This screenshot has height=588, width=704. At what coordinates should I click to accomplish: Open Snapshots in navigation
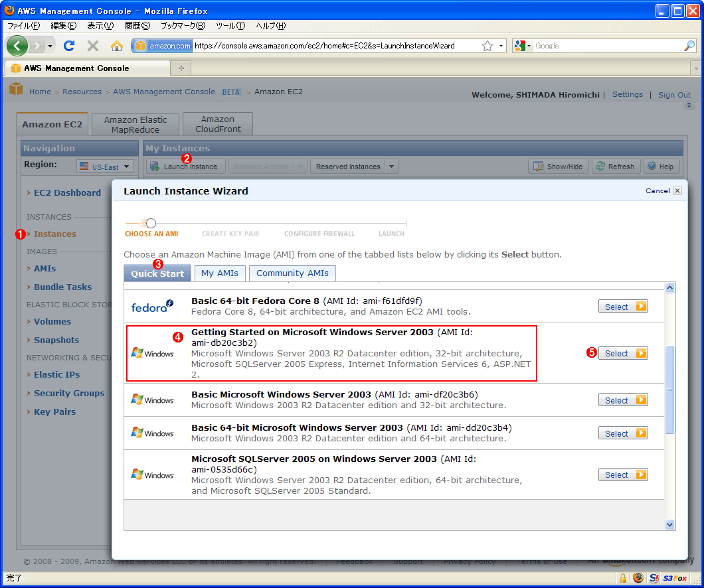(56, 340)
